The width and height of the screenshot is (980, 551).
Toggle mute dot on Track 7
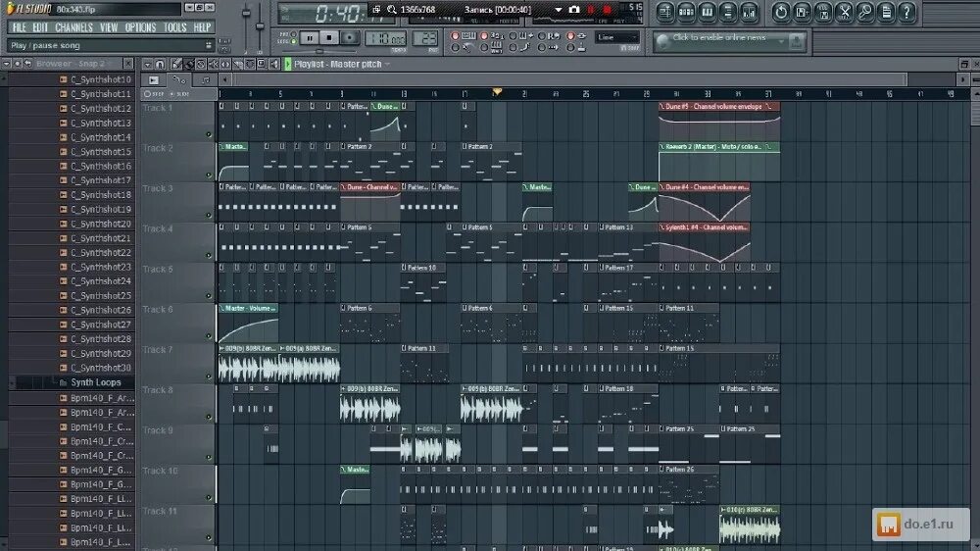[209, 376]
